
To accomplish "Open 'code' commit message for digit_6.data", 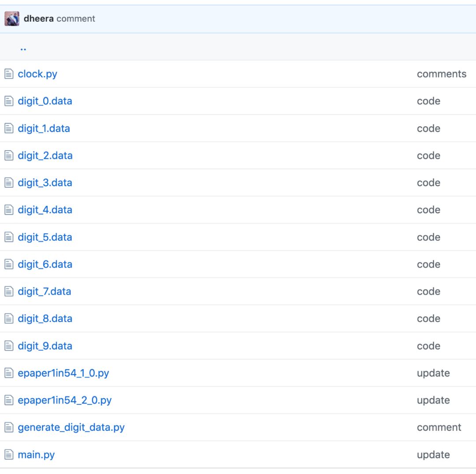I will (x=428, y=264).
